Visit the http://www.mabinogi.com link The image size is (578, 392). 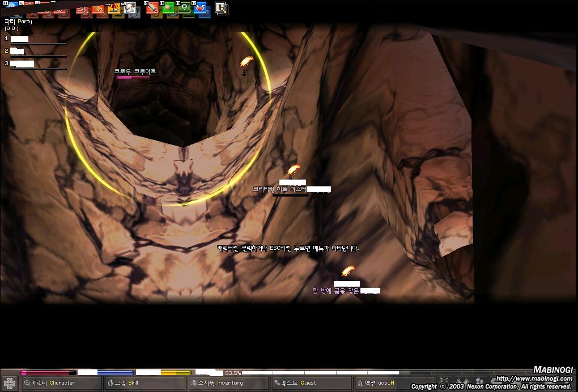(x=534, y=378)
